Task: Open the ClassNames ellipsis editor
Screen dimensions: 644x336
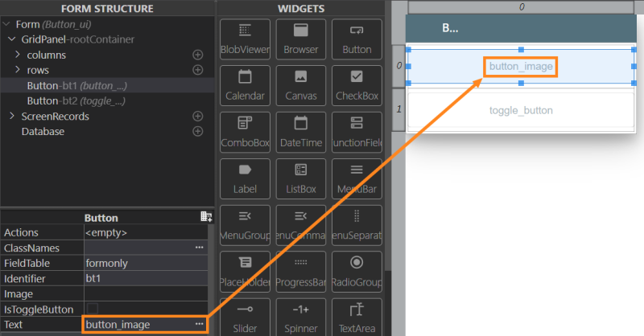Action: pos(200,248)
